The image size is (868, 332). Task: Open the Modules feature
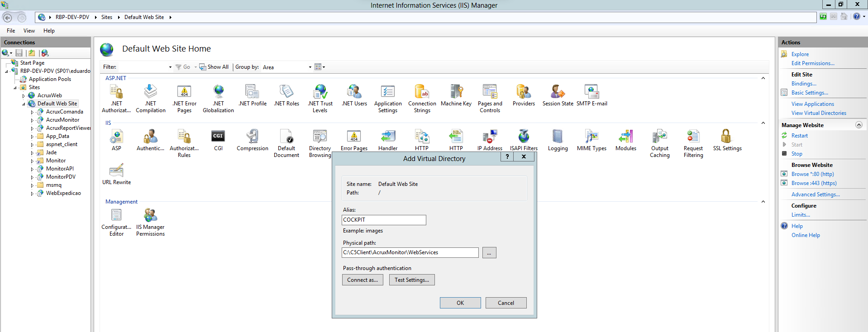click(x=626, y=140)
